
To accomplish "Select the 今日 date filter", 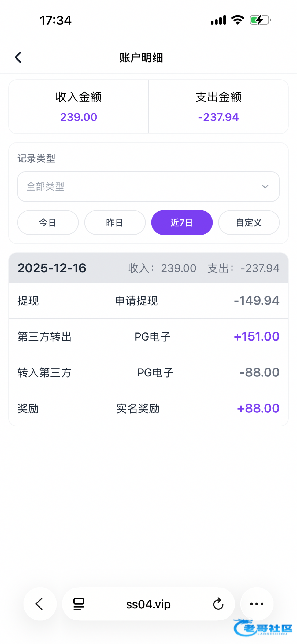I will point(48,222).
